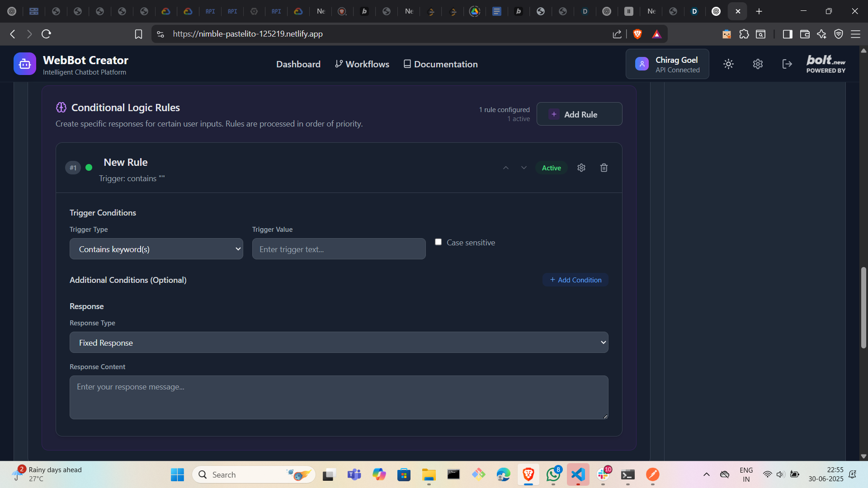Viewport: 868px width, 488px height.
Task: Move rule down with chevron arrow
Action: [x=524, y=168]
